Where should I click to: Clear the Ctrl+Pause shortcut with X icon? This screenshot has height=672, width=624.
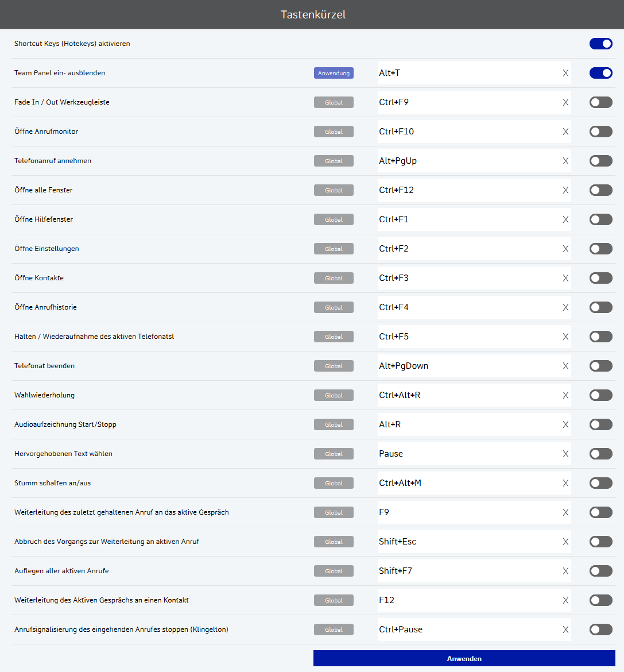point(565,629)
